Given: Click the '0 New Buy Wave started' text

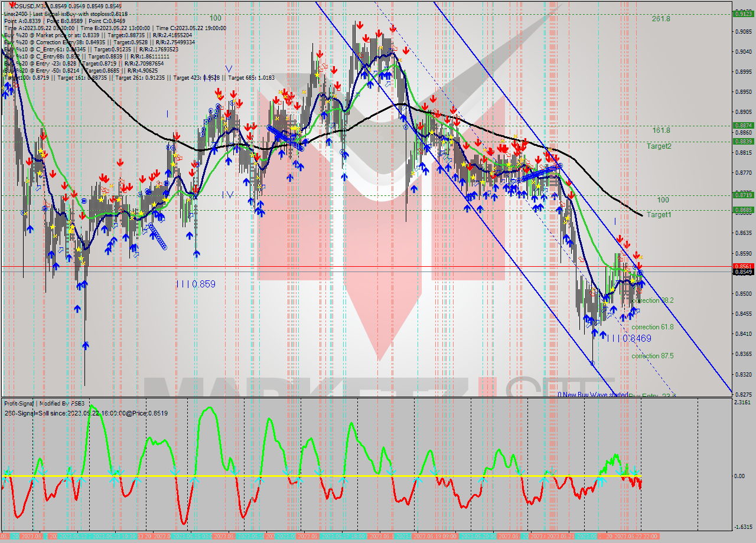Looking at the screenshot, I should point(593,394).
